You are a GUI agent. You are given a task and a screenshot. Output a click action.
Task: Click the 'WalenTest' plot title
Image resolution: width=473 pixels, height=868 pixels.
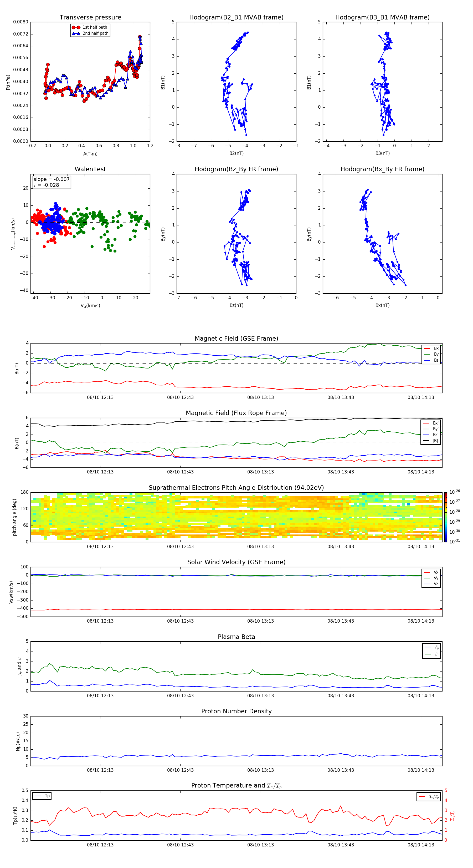pos(90,169)
